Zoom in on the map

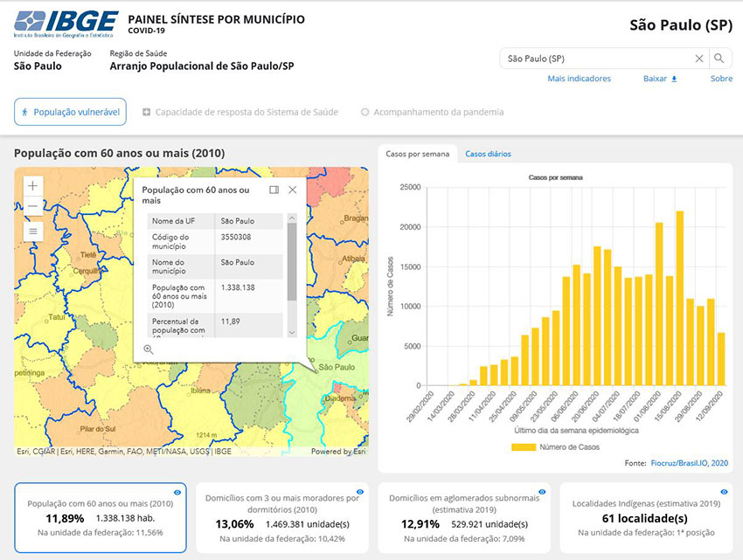coord(33,186)
